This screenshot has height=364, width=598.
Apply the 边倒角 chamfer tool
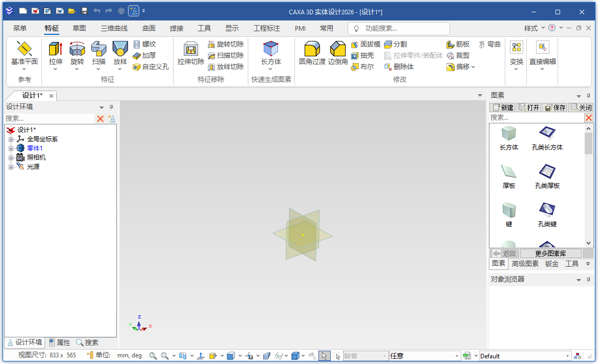(x=338, y=53)
